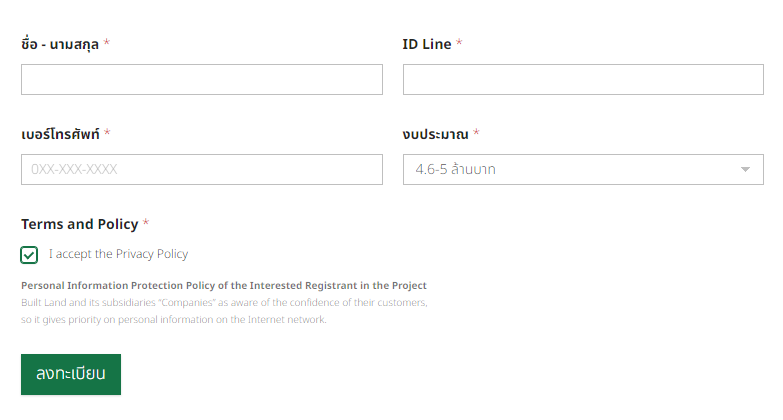The image size is (783, 420).
Task: Click the arrow icon in the 4.6-5 ล้านบาท dropdown
Action: [x=745, y=170]
